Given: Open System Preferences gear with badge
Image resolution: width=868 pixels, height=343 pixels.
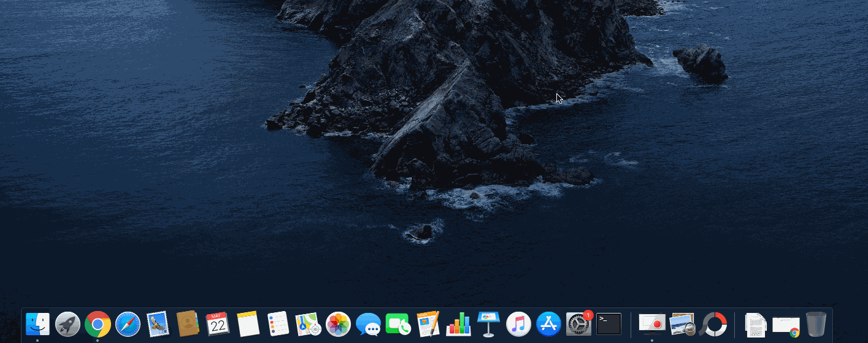Looking at the screenshot, I should 578,324.
